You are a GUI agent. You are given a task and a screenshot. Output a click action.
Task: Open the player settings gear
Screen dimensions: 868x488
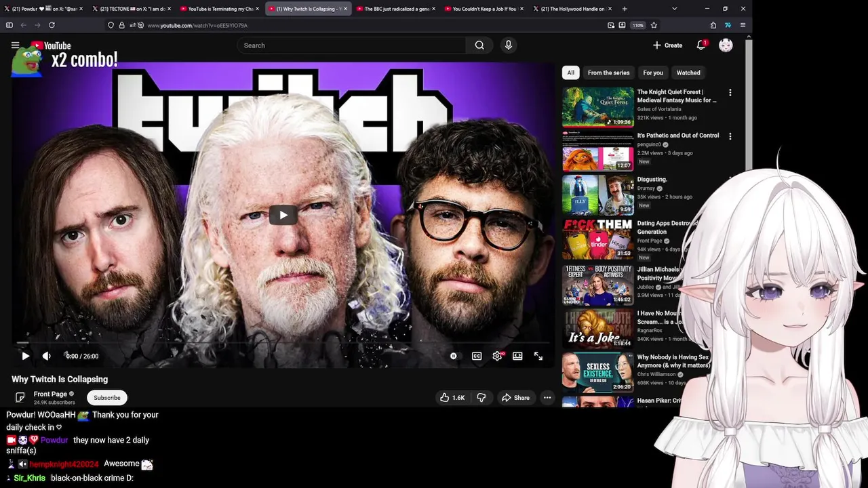coord(498,356)
